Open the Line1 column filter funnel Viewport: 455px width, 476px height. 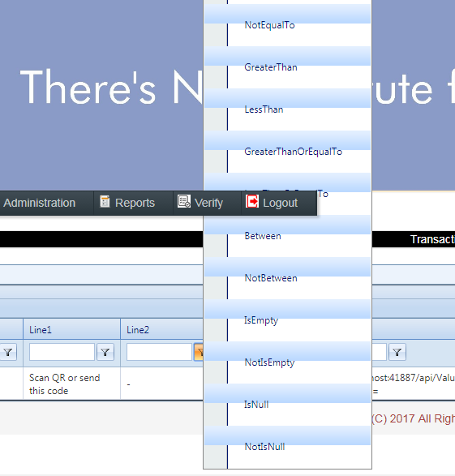click(105, 352)
